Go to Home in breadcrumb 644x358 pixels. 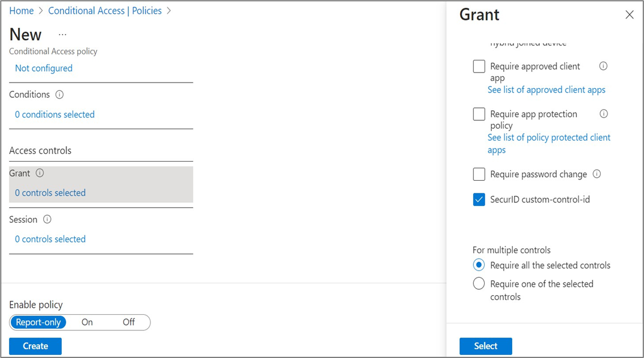[21, 11]
